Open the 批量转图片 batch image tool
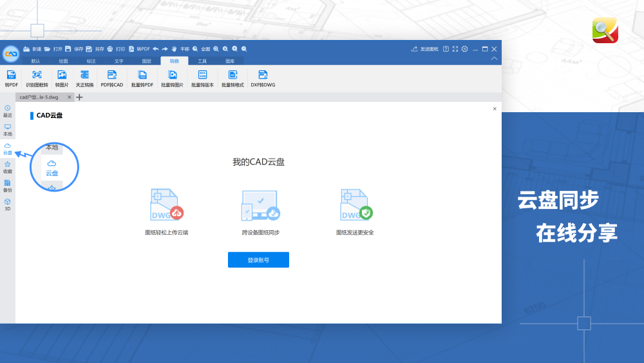Screen dimensions: 644x363 click(172, 79)
